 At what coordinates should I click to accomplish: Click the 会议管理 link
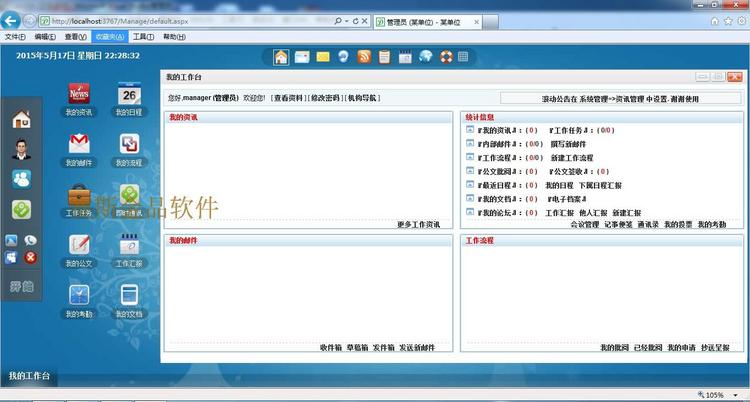click(x=585, y=224)
